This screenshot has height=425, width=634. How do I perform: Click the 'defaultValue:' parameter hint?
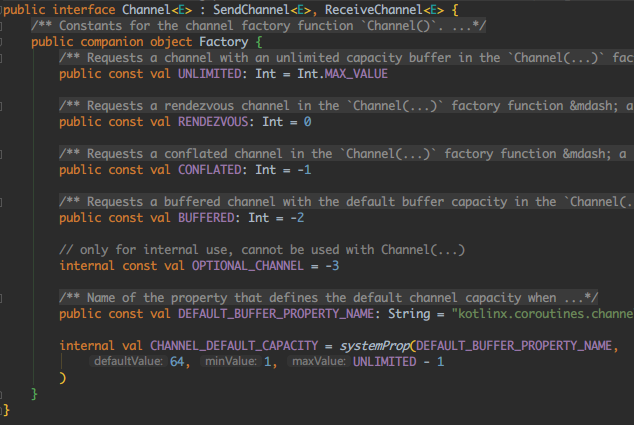click(x=128, y=361)
